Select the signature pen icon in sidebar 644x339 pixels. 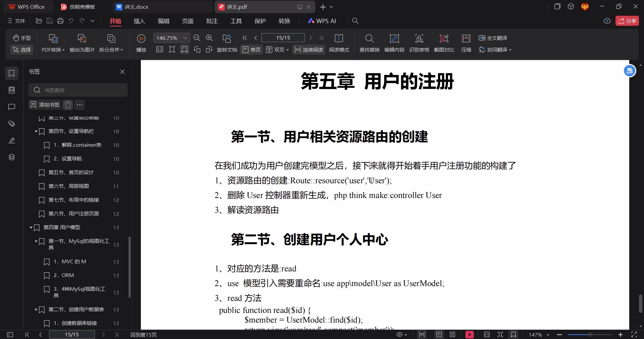pos(11,140)
